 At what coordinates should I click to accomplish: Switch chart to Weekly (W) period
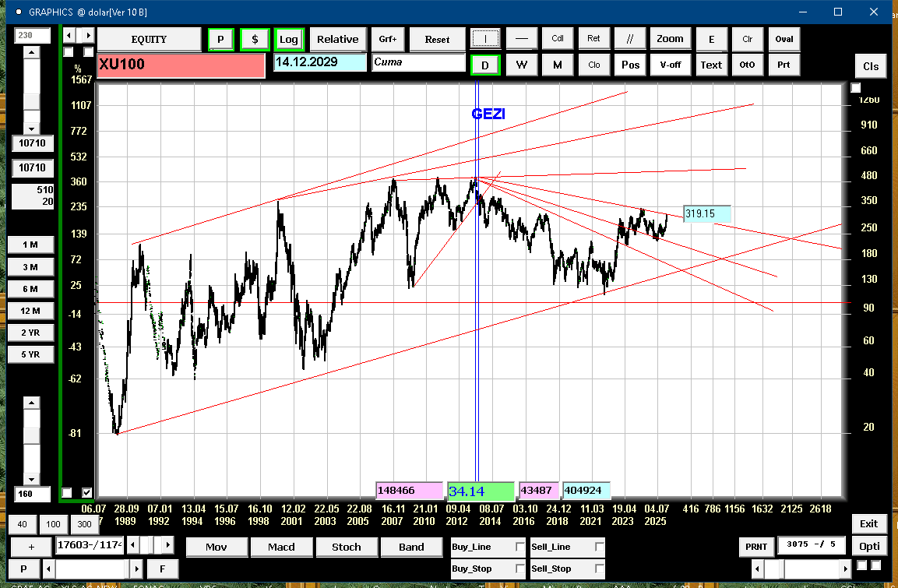pyautogui.click(x=522, y=65)
